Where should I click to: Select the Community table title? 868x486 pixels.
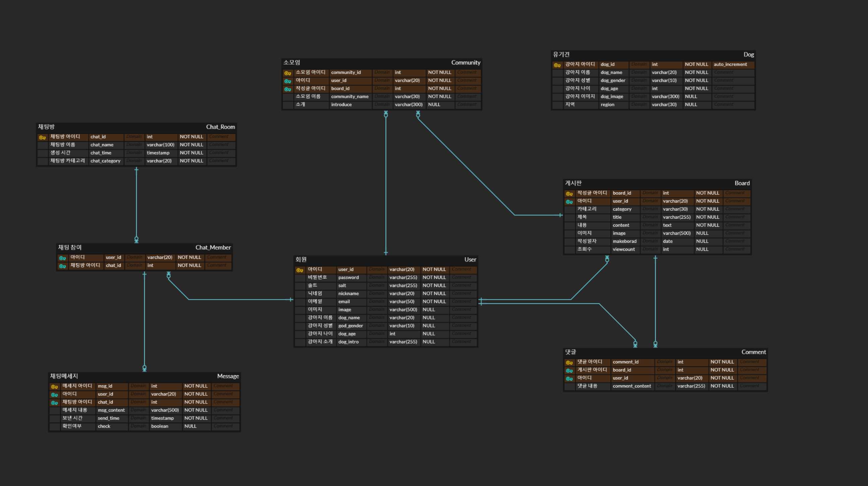tap(466, 63)
